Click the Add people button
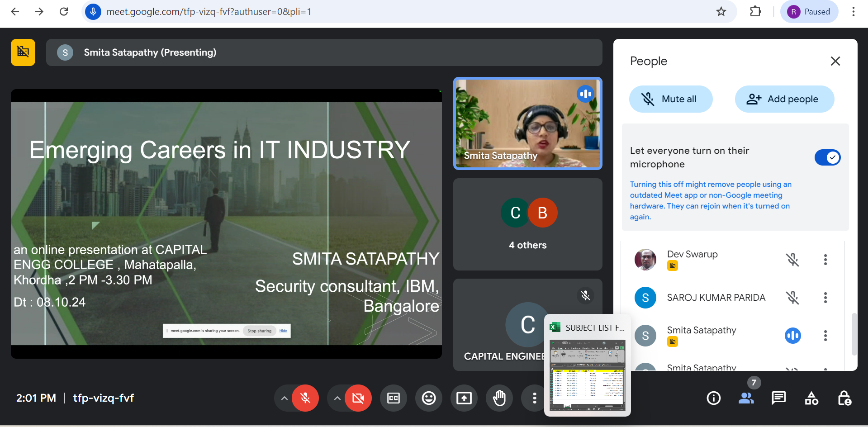868x427 pixels. (x=784, y=99)
